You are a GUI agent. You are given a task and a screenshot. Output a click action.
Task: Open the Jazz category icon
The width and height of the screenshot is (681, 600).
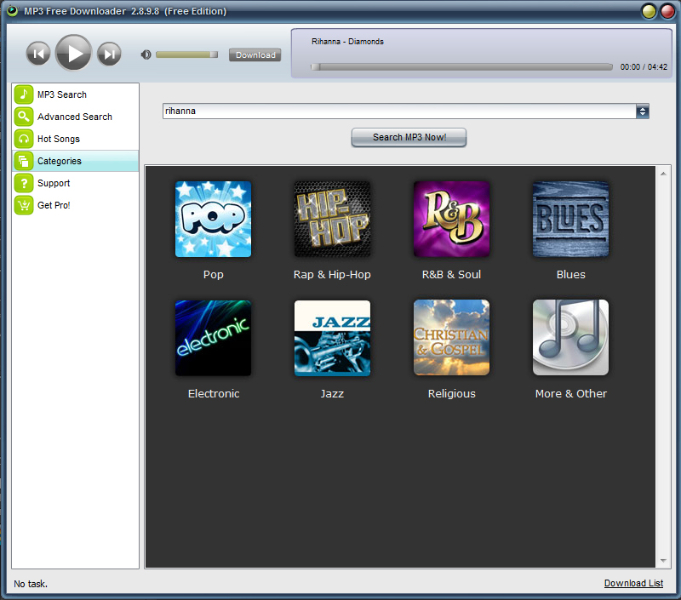click(332, 338)
